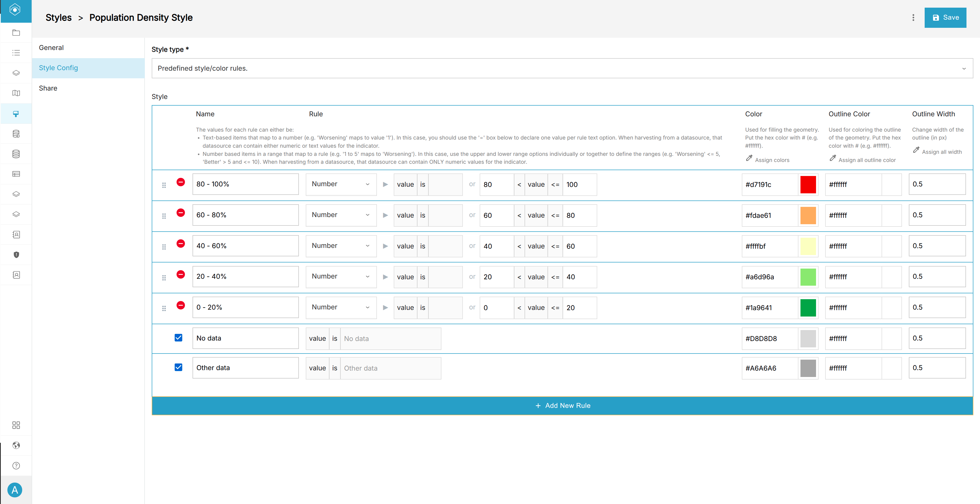Open the orange swatch for #fdae61
This screenshot has width=980, height=504.
(808, 215)
